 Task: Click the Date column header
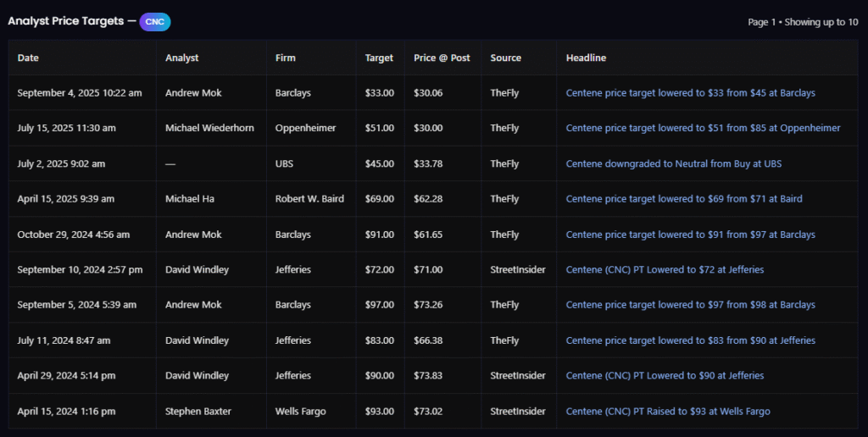28,58
